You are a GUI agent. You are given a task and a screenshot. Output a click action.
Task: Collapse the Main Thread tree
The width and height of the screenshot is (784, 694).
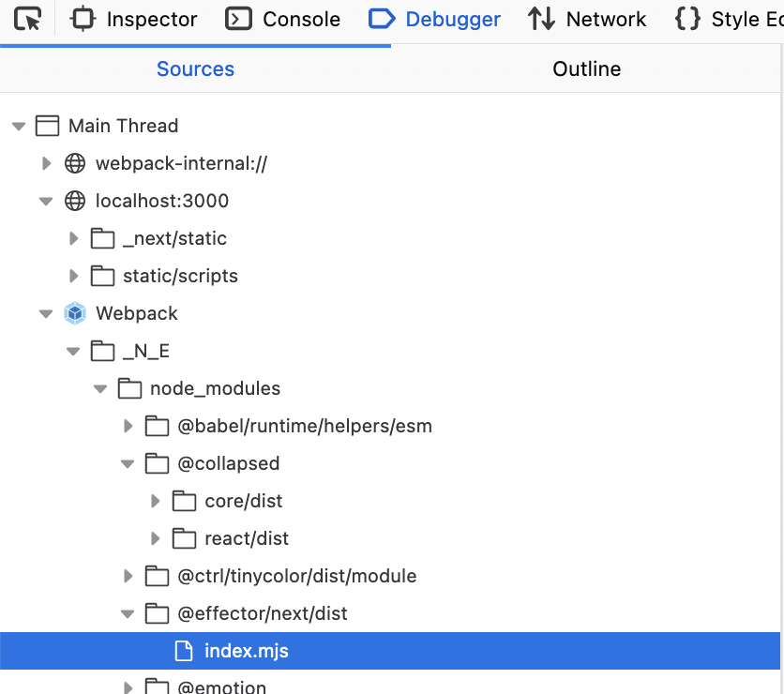tap(19, 126)
